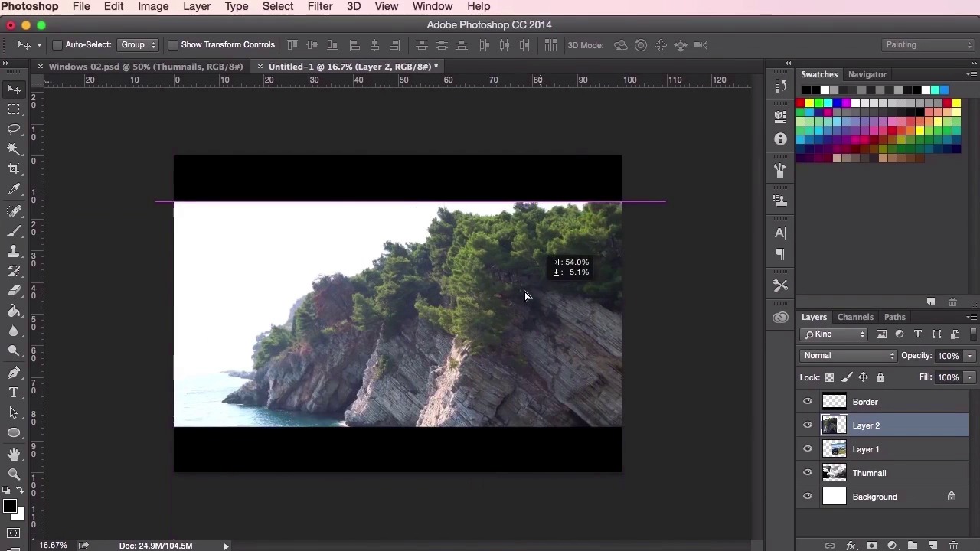Choose the Zoom tool in toolbar
The image size is (980, 551).
click(x=14, y=474)
